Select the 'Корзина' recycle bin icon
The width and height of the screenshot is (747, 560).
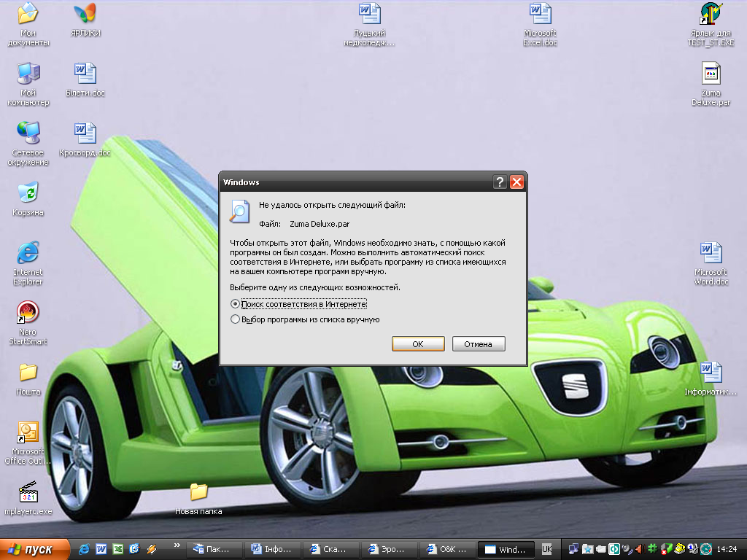click(x=28, y=200)
